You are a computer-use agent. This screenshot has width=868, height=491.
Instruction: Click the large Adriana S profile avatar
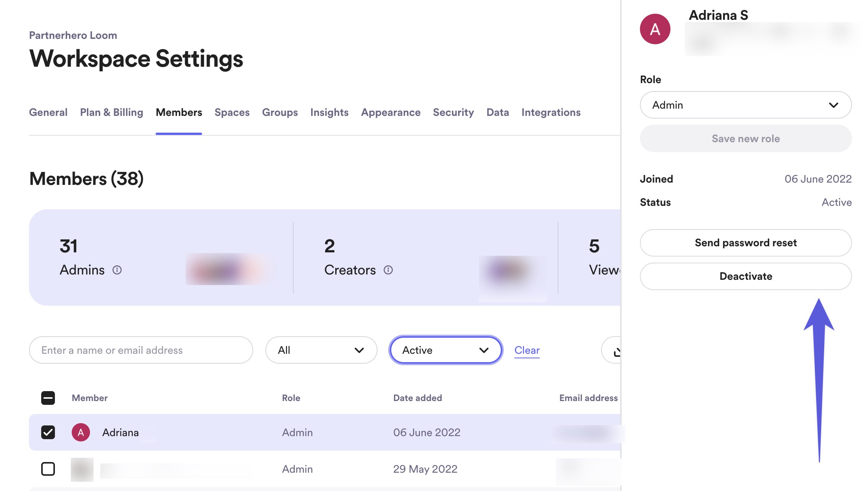pyautogui.click(x=655, y=29)
